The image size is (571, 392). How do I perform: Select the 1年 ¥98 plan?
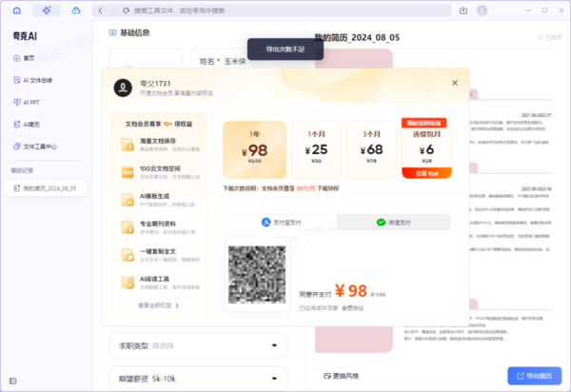point(254,149)
